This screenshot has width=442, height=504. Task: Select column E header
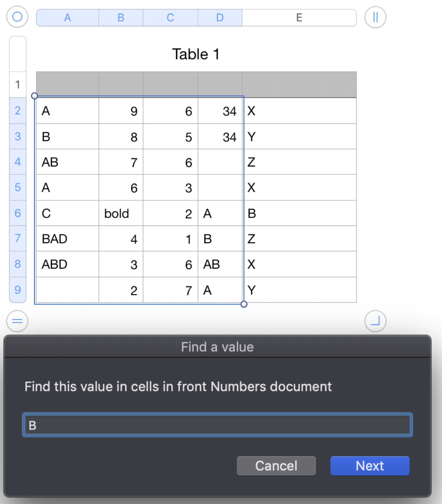299,18
